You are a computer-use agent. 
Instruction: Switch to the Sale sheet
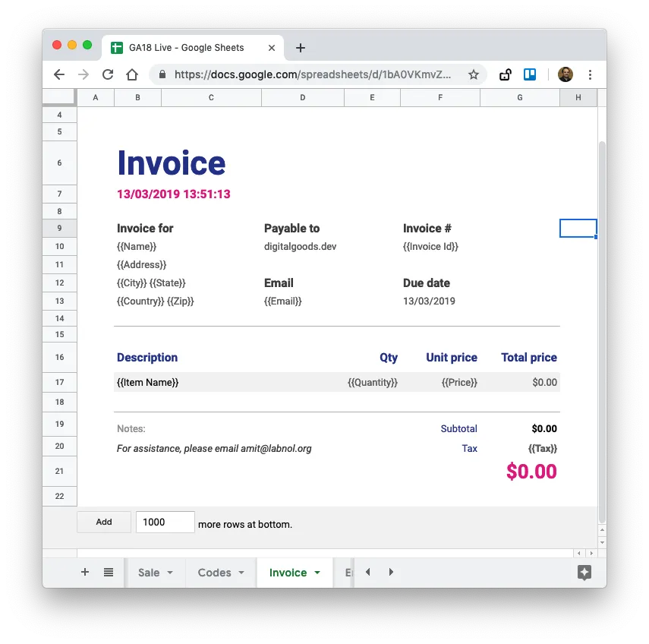coord(150,572)
